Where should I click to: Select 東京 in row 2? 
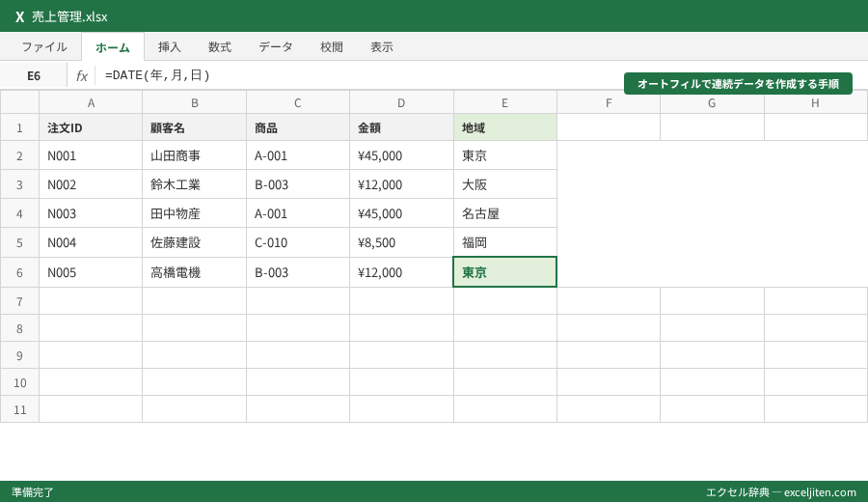504,155
